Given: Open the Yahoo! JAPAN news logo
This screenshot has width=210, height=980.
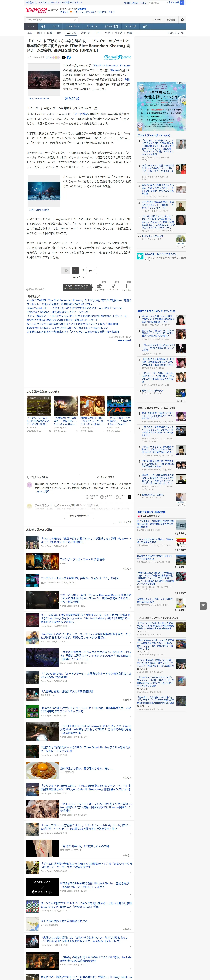Looking at the screenshot, I should pyautogui.click(x=42, y=10).
